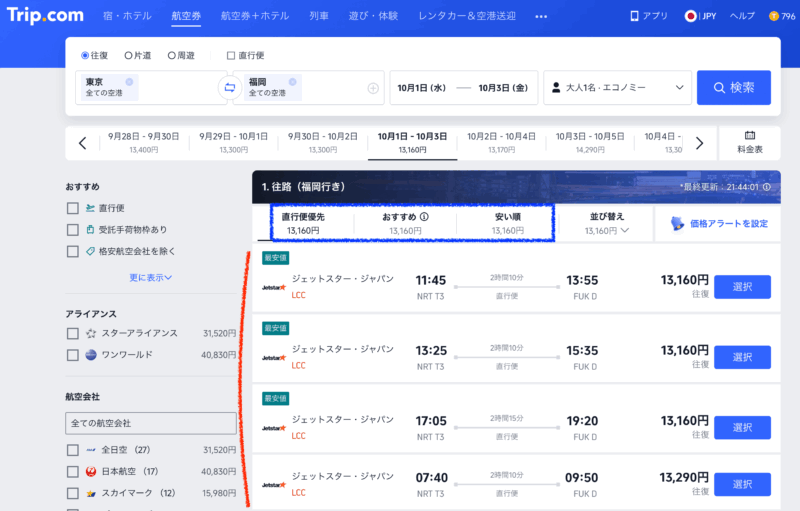Sort by おすすめ tab
800x511 pixels.
pyautogui.click(x=405, y=223)
